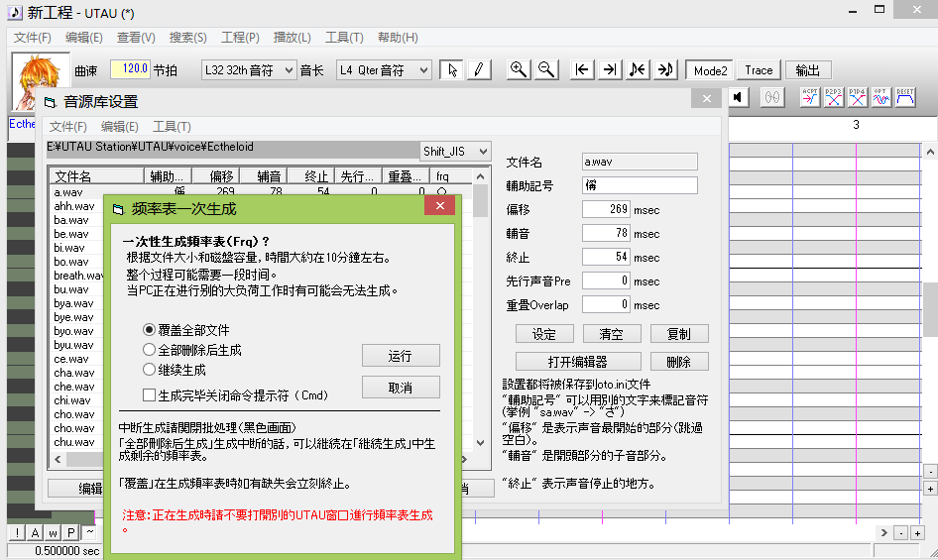Click the 'A' button in bottom bar

coord(35,532)
